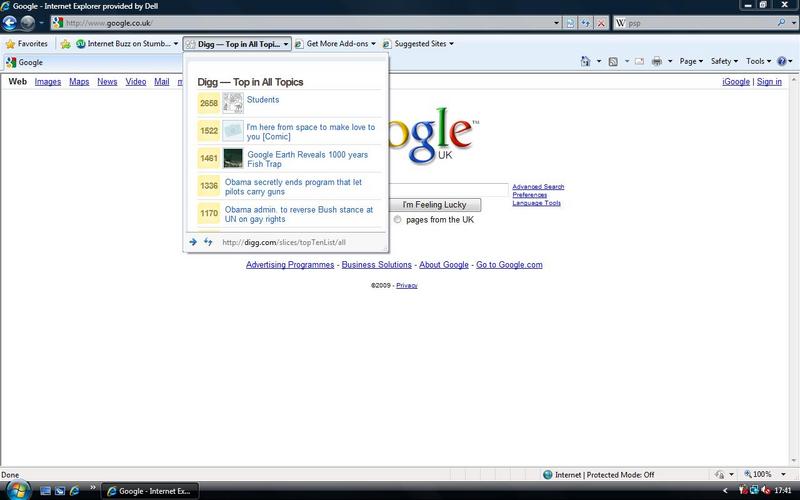Open Google Images link

[x=47, y=82]
